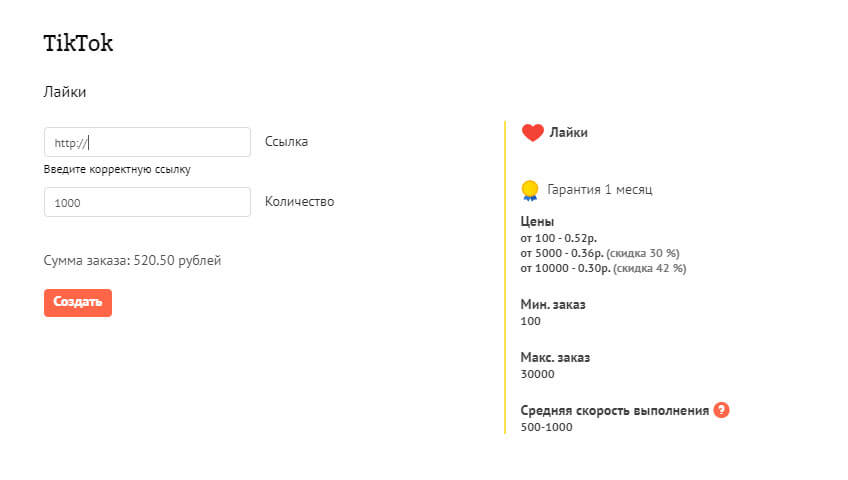Click the скидка 30 % discount text
The width and height of the screenshot is (848, 480).
pos(642,253)
